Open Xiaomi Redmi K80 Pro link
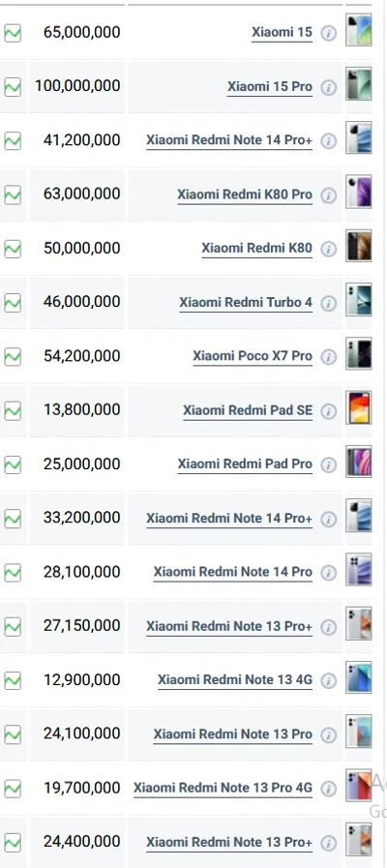 pos(245,195)
